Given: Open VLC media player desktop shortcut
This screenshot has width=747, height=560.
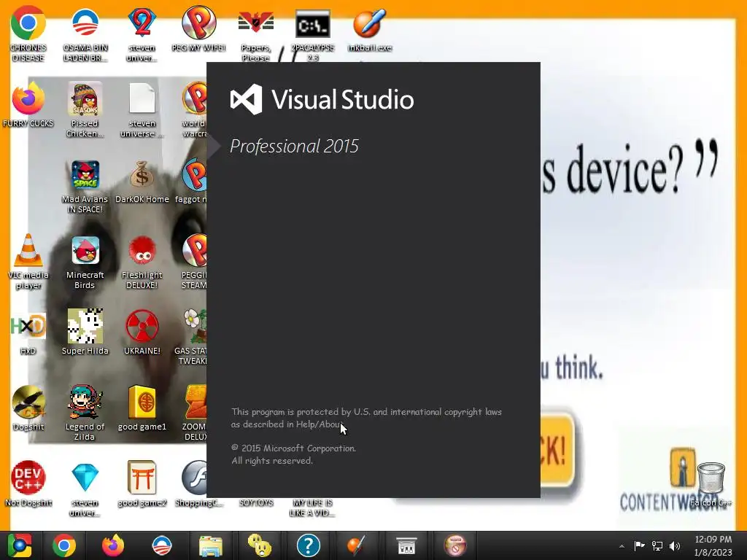Looking at the screenshot, I should click(x=28, y=261).
